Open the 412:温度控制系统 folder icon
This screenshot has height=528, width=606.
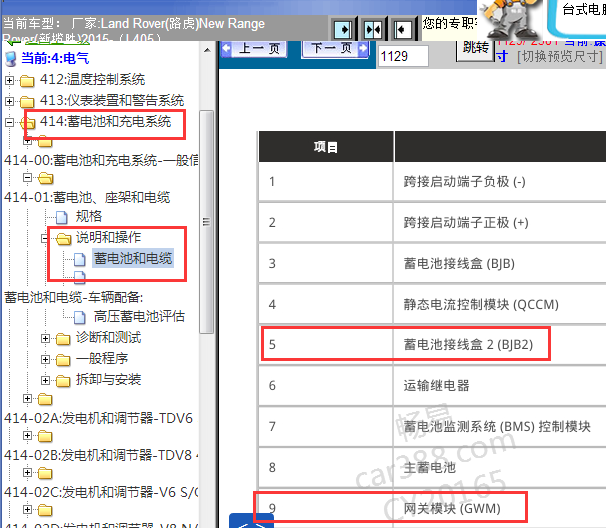tap(27, 81)
